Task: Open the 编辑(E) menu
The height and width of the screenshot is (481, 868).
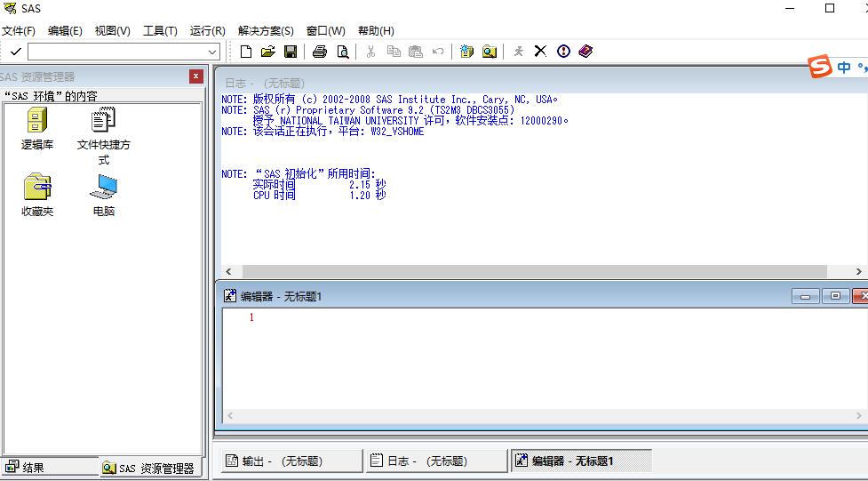Action: (x=65, y=31)
